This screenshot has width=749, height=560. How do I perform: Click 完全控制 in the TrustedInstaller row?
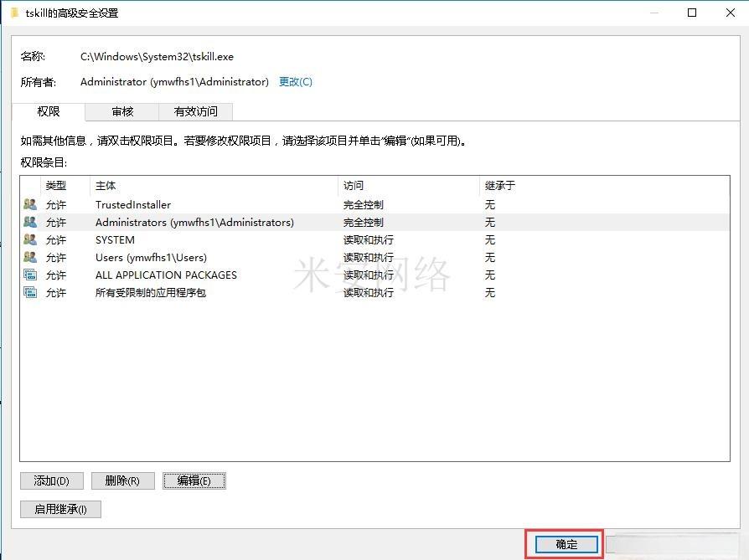(x=363, y=205)
